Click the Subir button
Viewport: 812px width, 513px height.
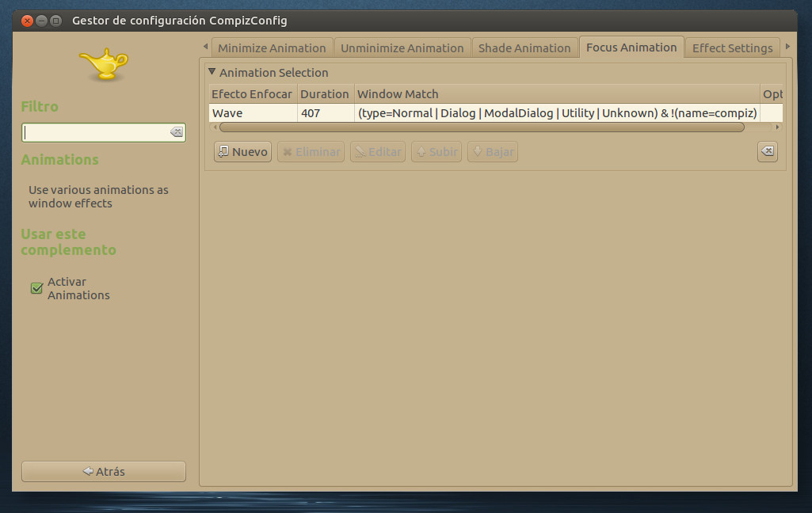[x=436, y=152]
